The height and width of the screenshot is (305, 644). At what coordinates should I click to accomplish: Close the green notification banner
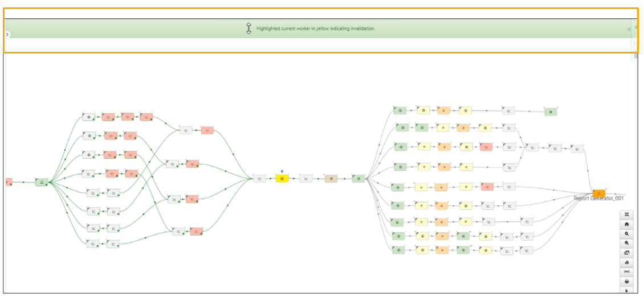pyautogui.click(x=629, y=29)
